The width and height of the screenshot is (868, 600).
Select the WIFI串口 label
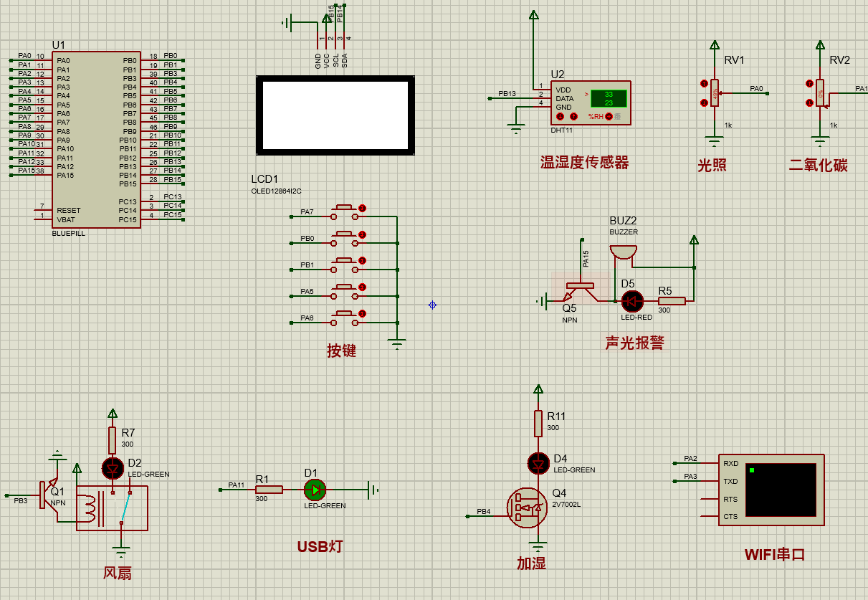click(x=775, y=554)
